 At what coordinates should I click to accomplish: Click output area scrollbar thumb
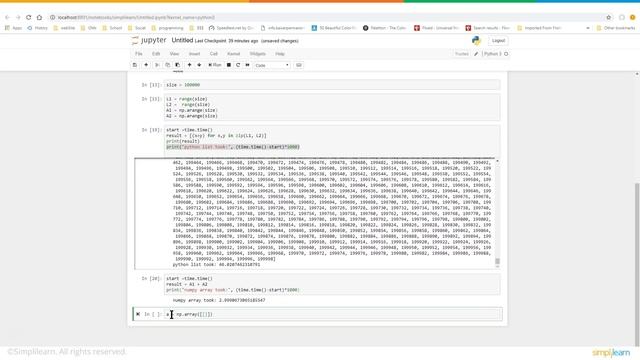tap(497, 261)
